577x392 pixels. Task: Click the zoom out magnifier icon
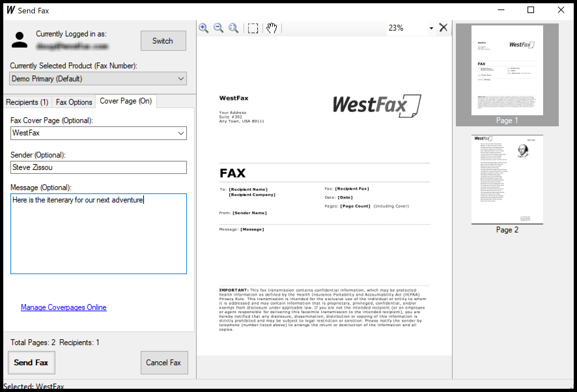tap(218, 28)
